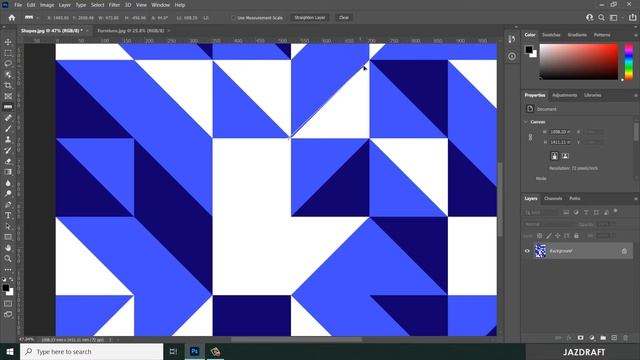The height and width of the screenshot is (360, 640).
Task: Click the Straighten Layer button
Action: pos(310,18)
